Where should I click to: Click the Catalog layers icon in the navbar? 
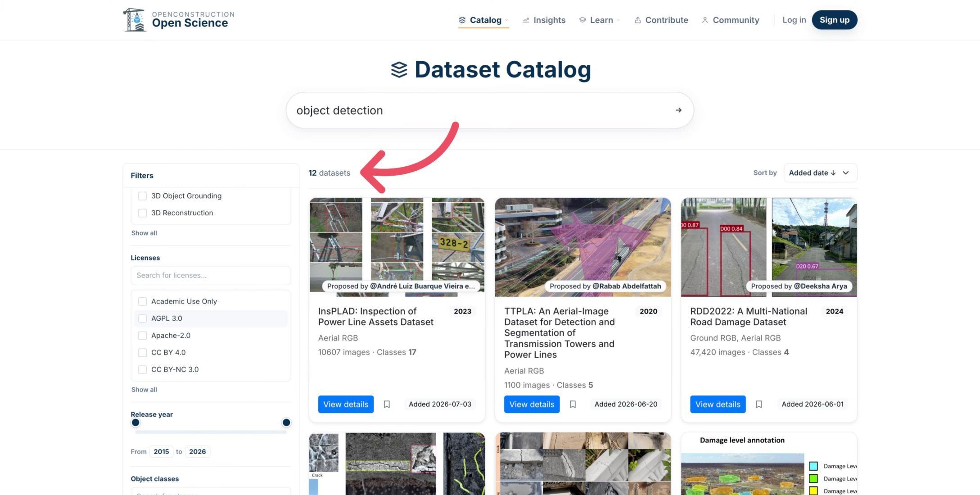[x=462, y=20]
